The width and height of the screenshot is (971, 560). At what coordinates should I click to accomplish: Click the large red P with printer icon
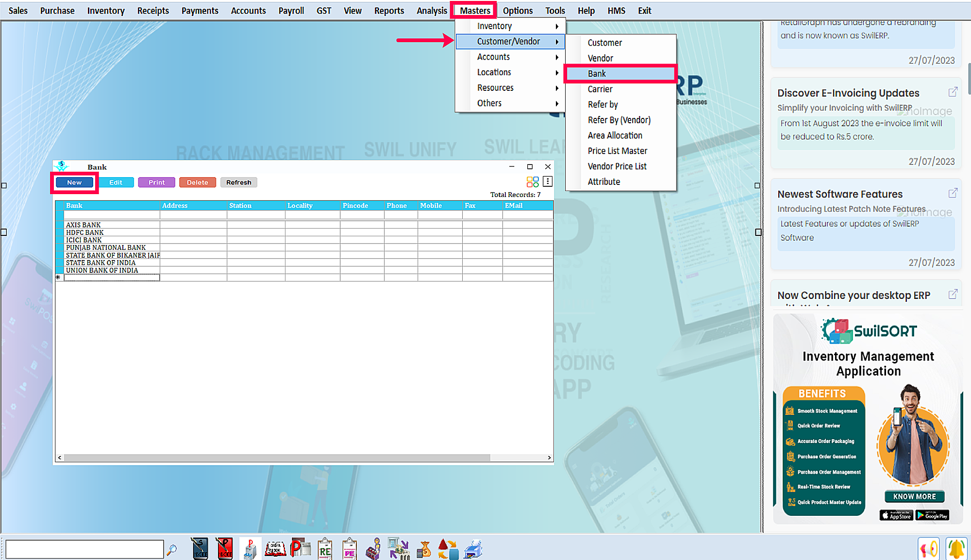[301, 549]
